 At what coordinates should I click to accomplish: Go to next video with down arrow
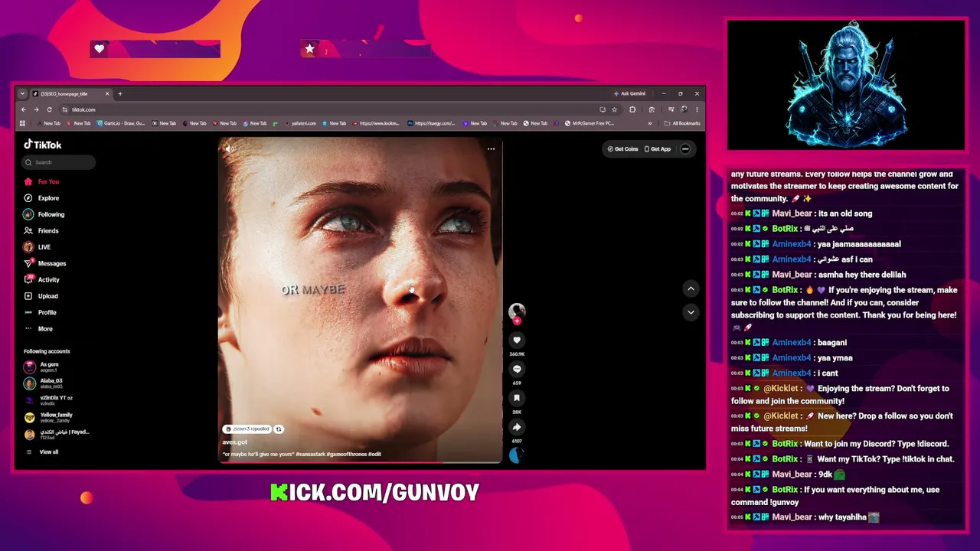691,312
